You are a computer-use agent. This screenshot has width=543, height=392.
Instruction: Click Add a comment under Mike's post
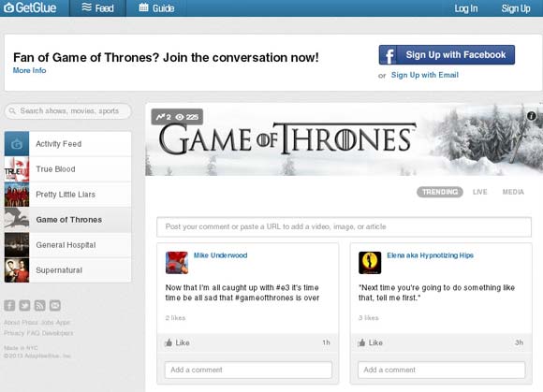tap(248, 370)
